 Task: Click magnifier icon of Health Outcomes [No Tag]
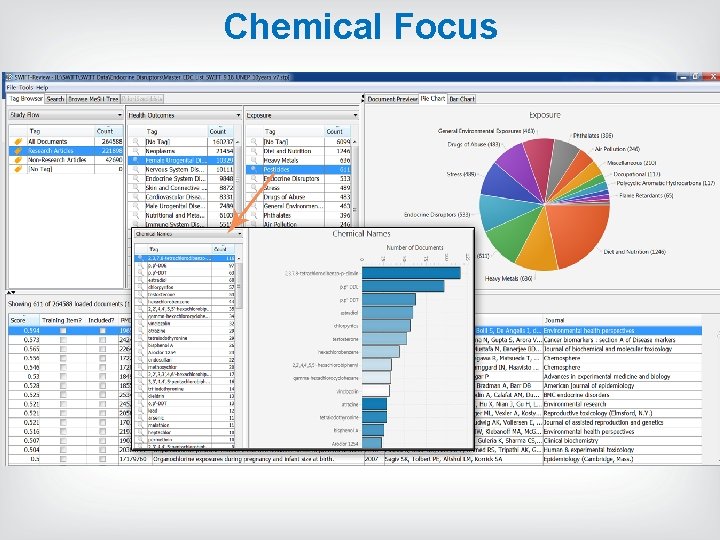136,142
